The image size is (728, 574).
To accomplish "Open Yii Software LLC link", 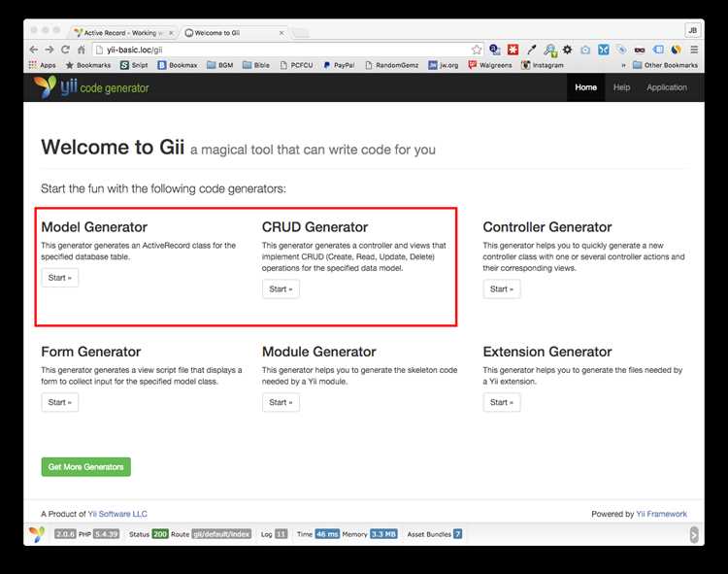I will (x=117, y=514).
